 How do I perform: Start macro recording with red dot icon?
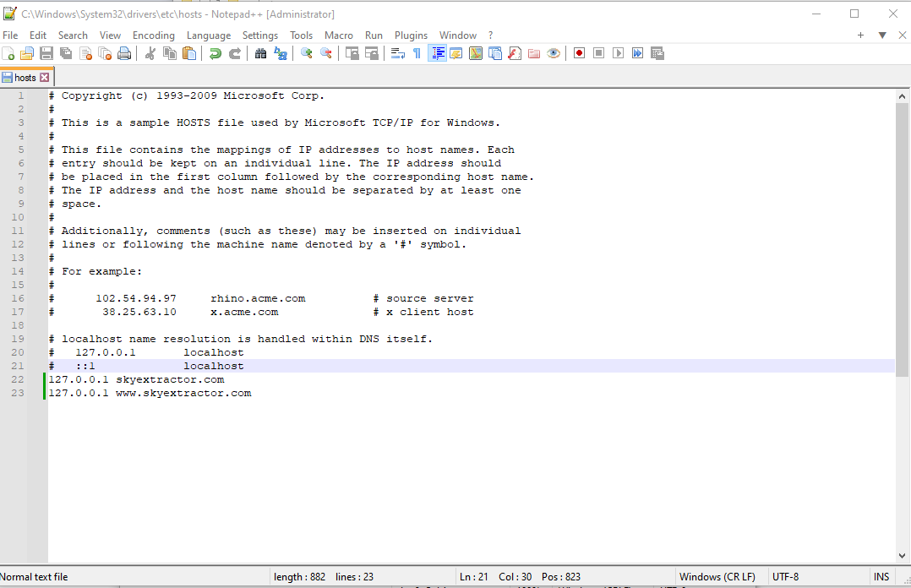[579, 53]
